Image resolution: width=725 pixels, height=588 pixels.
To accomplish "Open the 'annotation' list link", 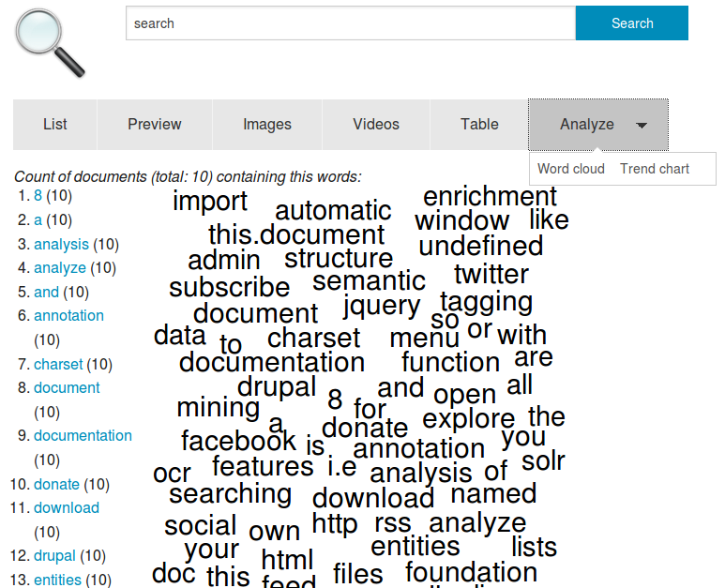I will click(x=68, y=315).
